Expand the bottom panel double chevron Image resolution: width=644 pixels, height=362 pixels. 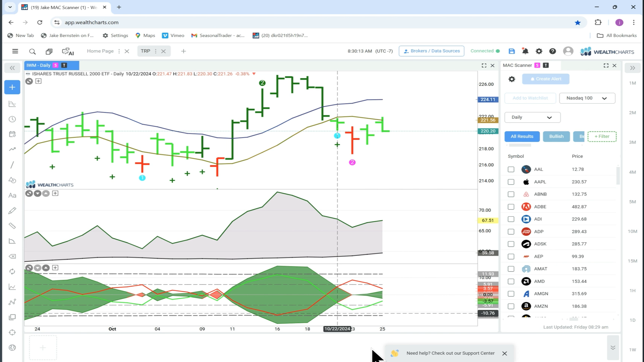click(613, 348)
